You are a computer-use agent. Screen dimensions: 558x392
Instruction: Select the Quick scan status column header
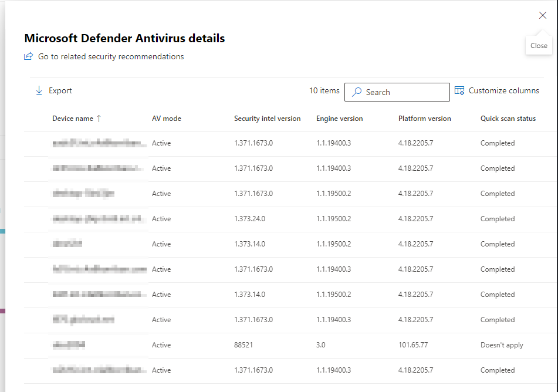tap(508, 119)
